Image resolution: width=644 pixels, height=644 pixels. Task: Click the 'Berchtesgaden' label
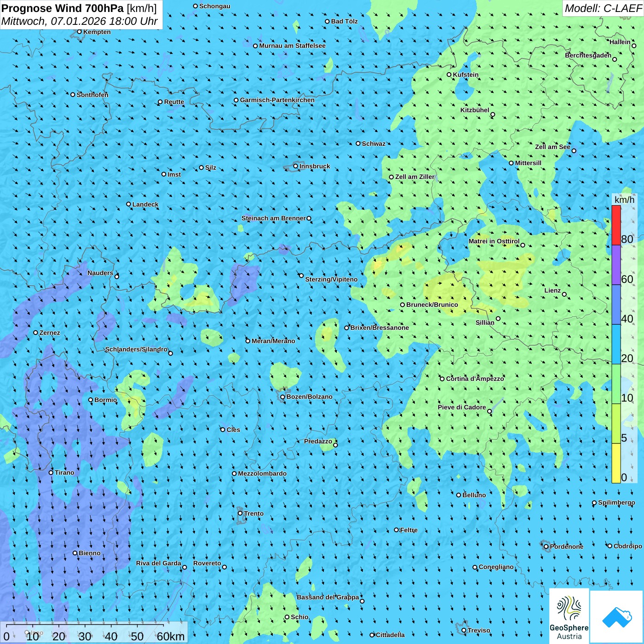tap(588, 55)
